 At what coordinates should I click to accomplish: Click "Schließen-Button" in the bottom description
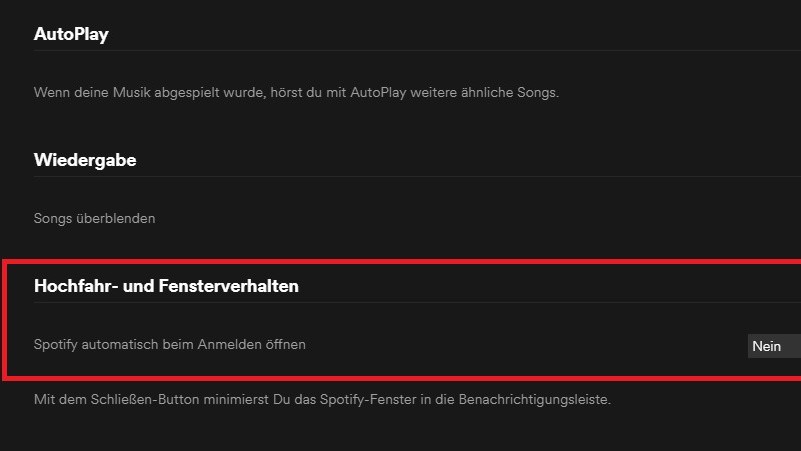137,400
